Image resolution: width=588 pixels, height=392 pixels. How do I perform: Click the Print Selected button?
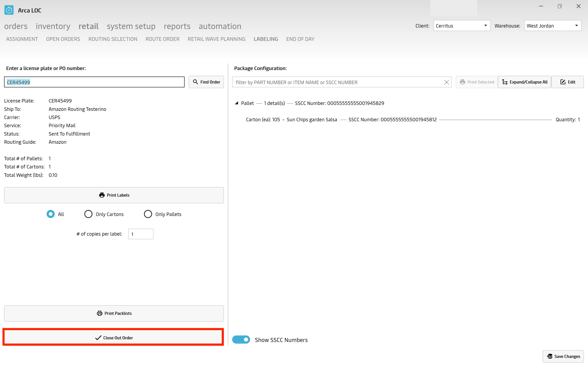click(x=477, y=82)
